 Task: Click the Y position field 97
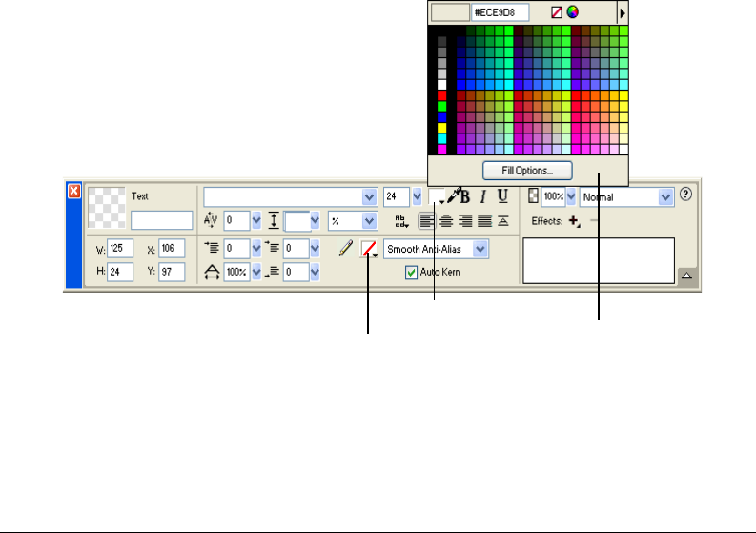click(x=172, y=272)
